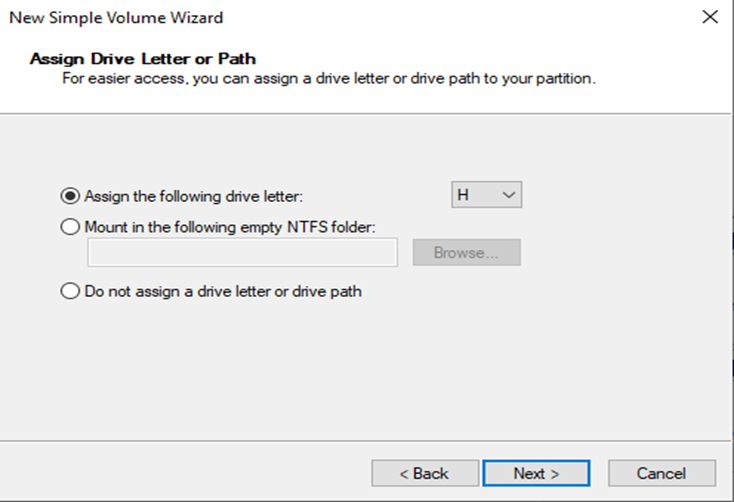This screenshot has height=502, width=734.
Task: Click the 'Do not assign a drive letter or drive path' label
Action: 222,292
